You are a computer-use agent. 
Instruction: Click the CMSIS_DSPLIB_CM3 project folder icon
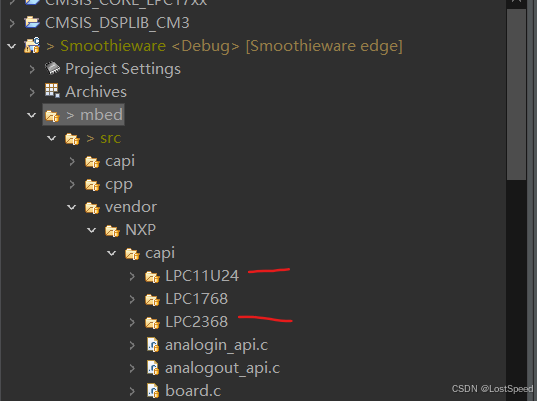(32, 22)
